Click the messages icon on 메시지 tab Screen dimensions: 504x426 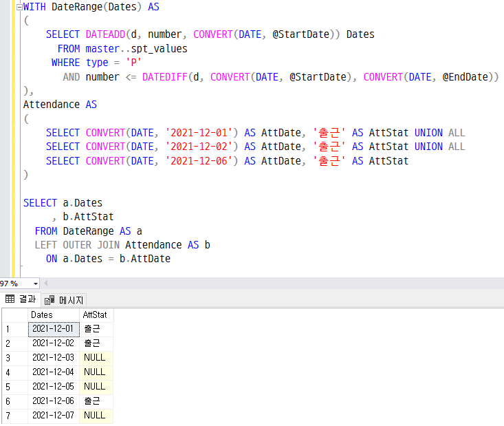point(50,300)
